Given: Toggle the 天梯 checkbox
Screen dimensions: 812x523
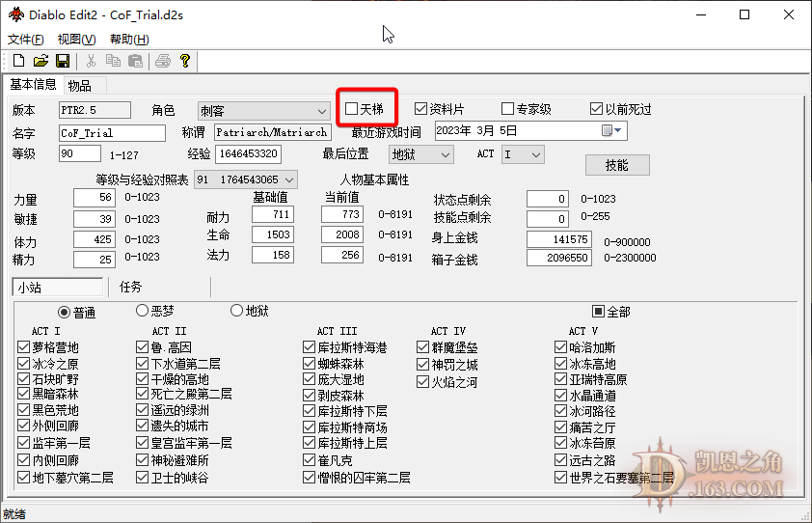Looking at the screenshot, I should point(352,109).
